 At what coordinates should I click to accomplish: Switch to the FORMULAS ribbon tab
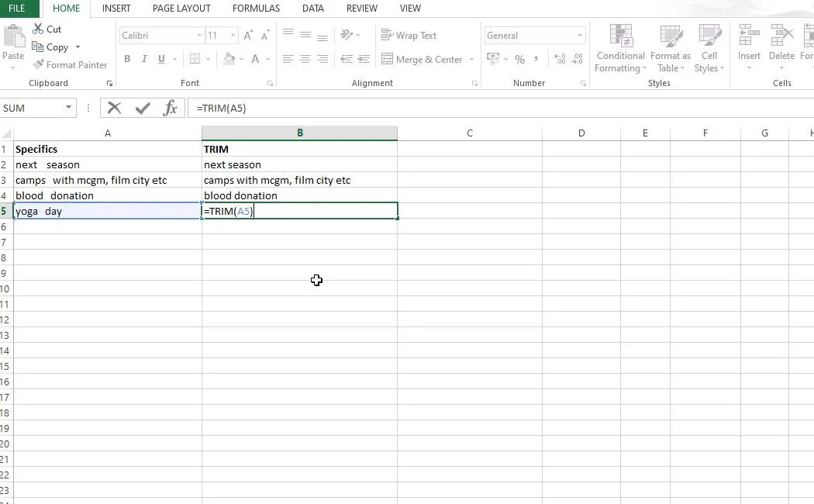tap(256, 9)
